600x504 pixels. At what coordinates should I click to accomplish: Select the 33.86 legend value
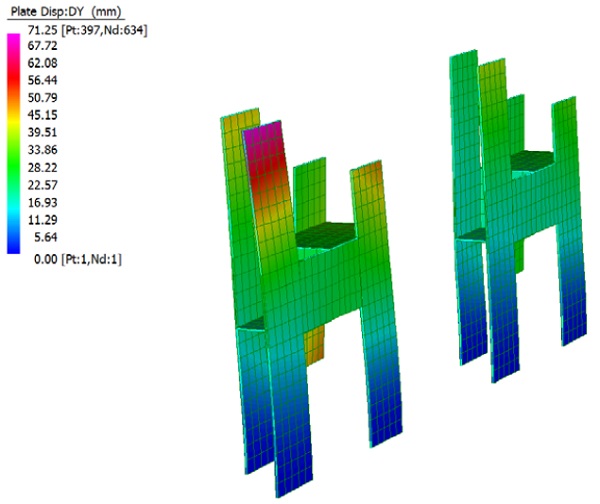(x=42, y=154)
